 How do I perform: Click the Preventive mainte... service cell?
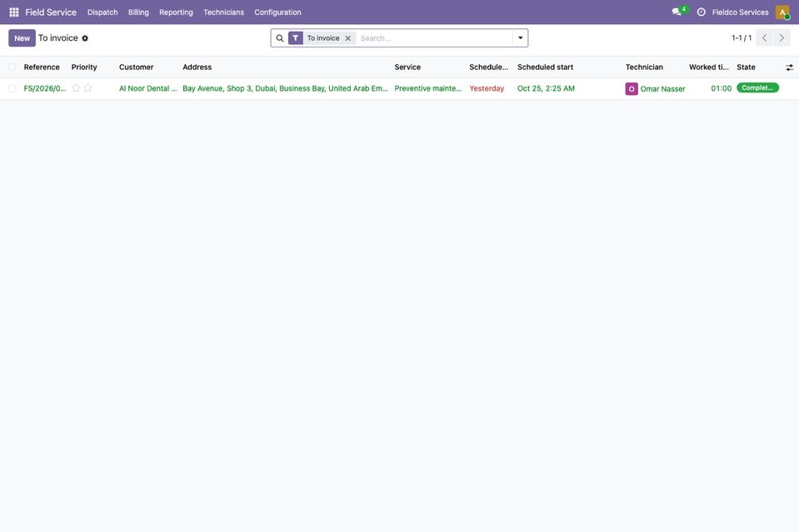point(428,88)
